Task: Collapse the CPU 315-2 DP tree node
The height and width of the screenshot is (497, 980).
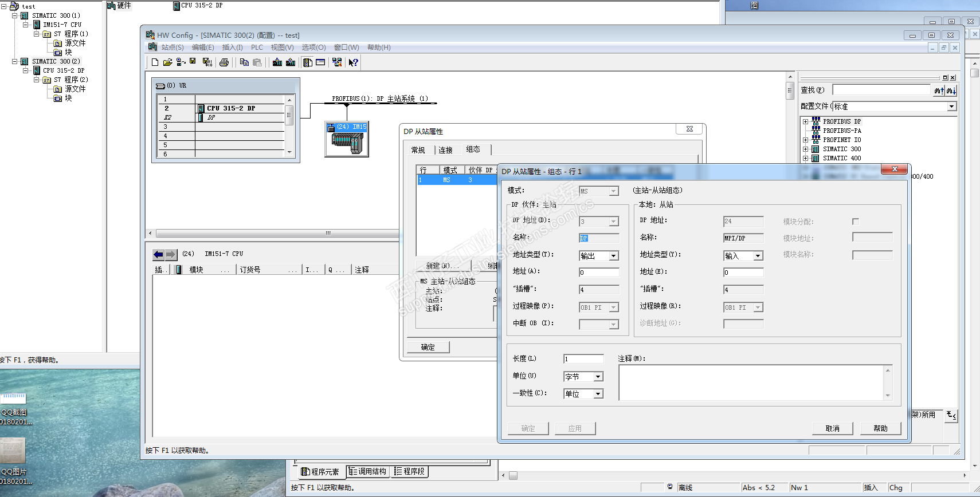Action: (x=26, y=70)
